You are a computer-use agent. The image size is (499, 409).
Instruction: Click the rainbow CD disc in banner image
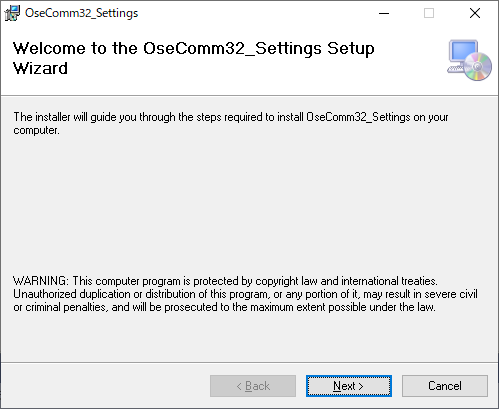tap(478, 67)
